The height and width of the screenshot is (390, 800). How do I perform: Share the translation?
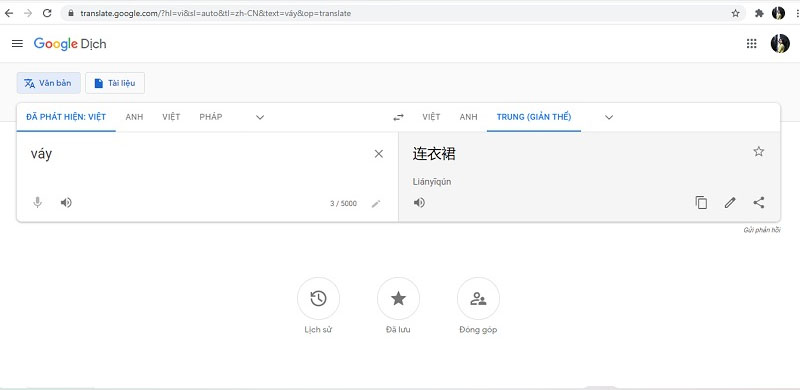759,203
